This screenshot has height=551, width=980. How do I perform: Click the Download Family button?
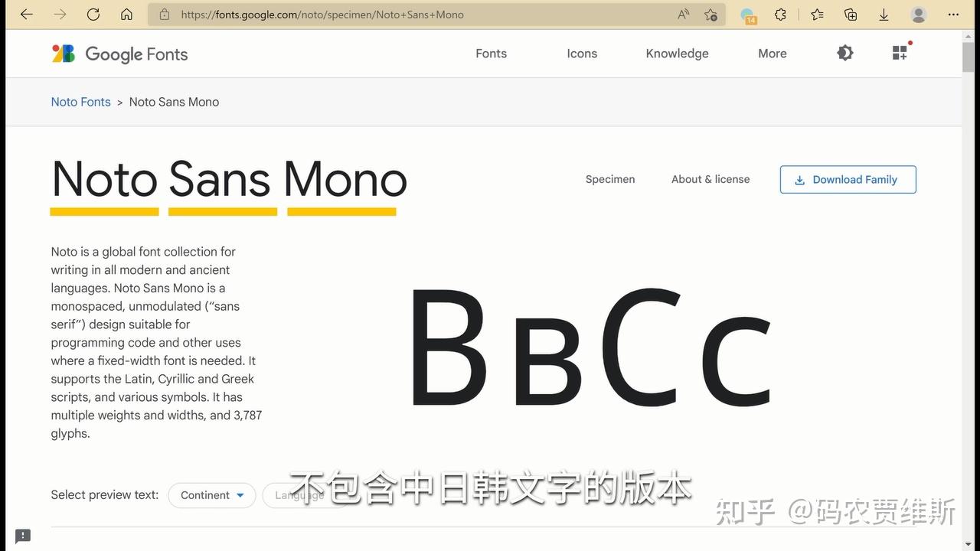click(x=847, y=179)
